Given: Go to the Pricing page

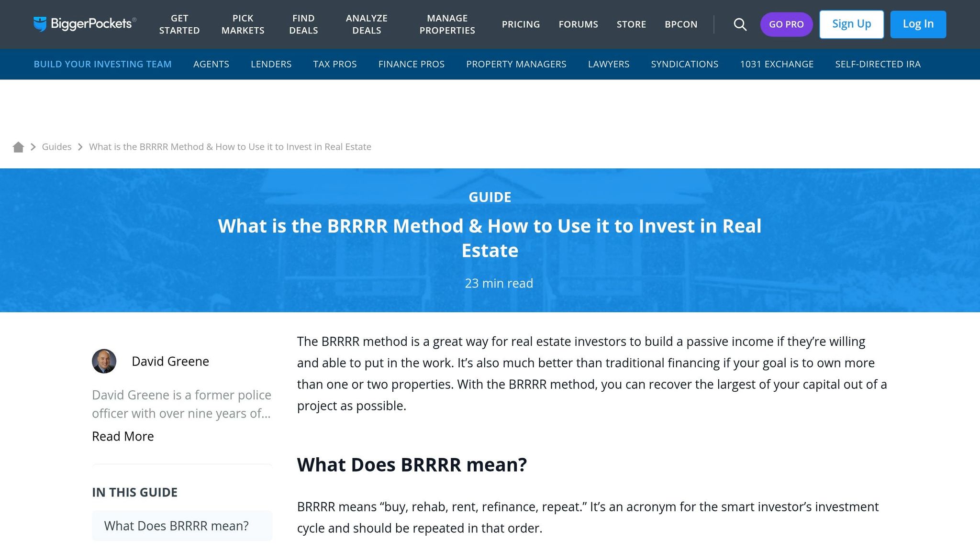Looking at the screenshot, I should (x=521, y=24).
